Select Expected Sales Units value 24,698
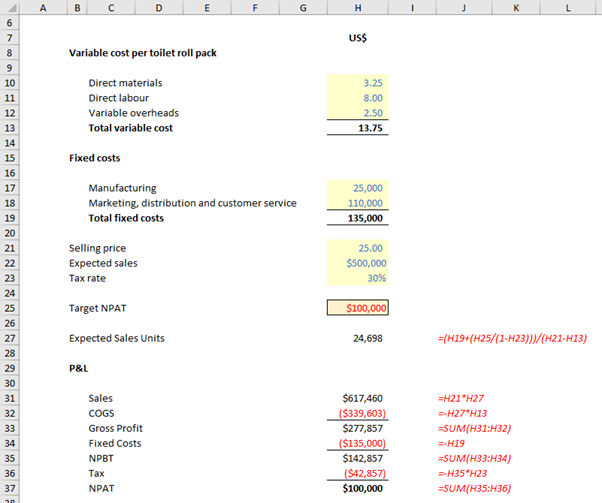Screen dimensions: 602x503 pos(357,338)
